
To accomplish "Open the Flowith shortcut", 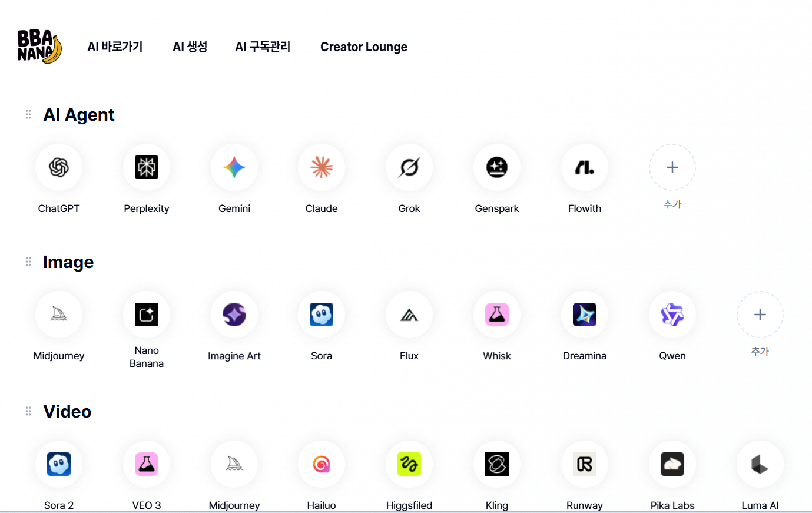I will tap(585, 167).
